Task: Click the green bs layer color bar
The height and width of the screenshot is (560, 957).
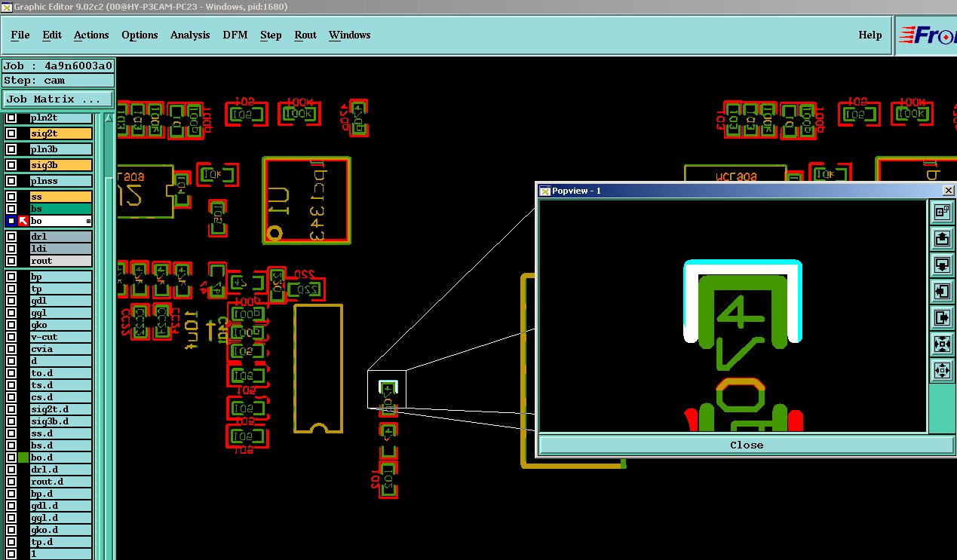Action: click(60, 209)
